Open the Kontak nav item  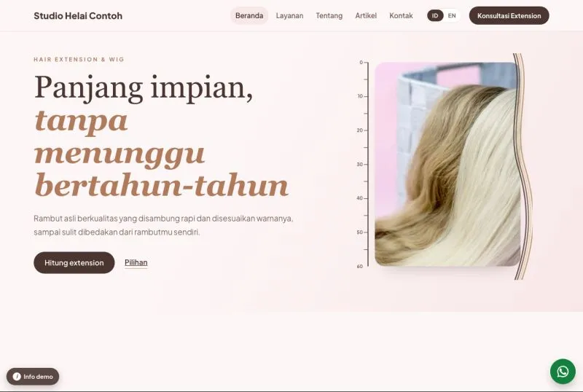[401, 15]
